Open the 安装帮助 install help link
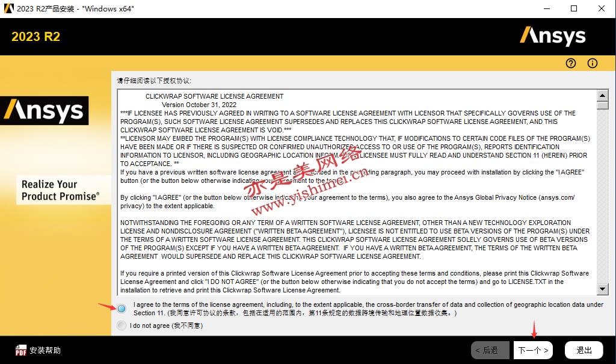Image resolution: width=616 pixels, height=364 pixels. pyautogui.click(x=45, y=350)
